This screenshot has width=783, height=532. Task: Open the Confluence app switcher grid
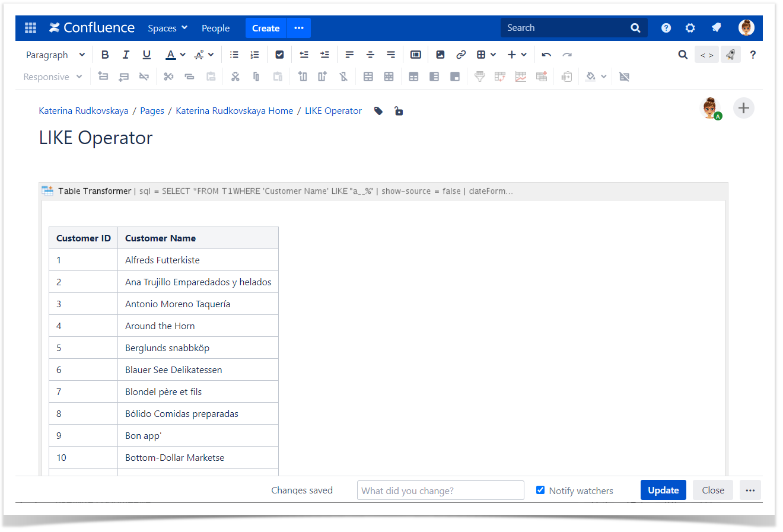[x=31, y=28]
